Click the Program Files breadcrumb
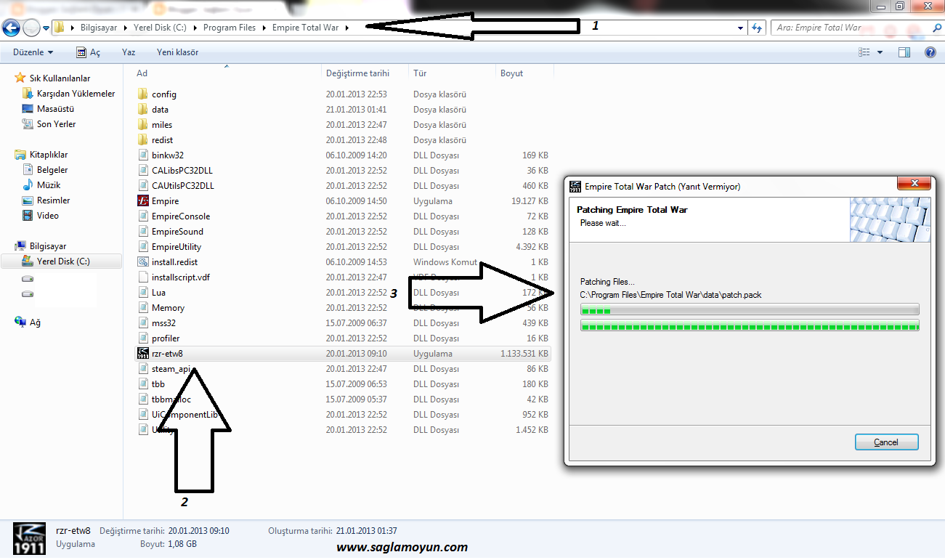Viewport: 945px width, 560px height. (230, 28)
